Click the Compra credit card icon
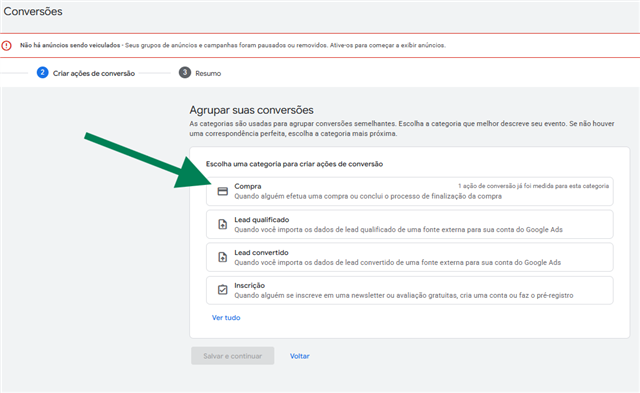640x393 pixels. 222,191
